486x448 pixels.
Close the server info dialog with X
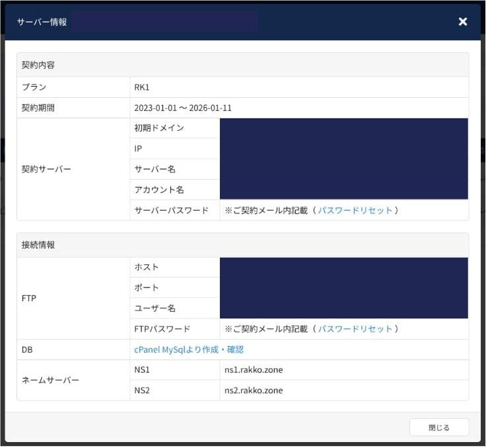tap(463, 22)
